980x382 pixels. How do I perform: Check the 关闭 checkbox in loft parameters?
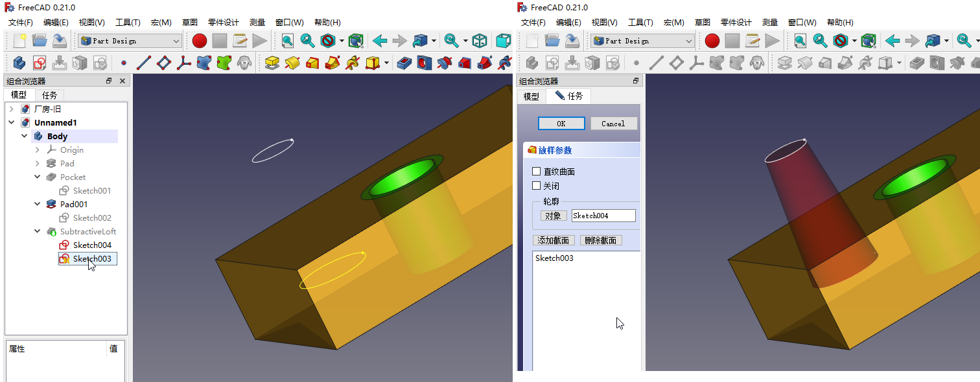point(536,186)
